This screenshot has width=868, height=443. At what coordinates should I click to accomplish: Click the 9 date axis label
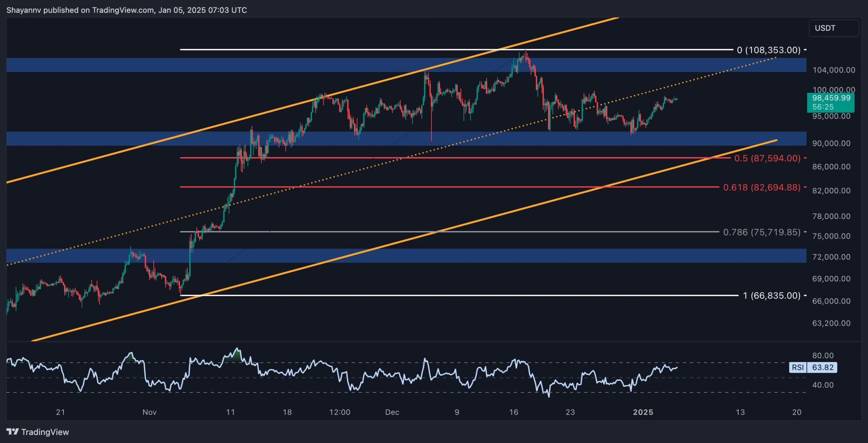(457, 412)
